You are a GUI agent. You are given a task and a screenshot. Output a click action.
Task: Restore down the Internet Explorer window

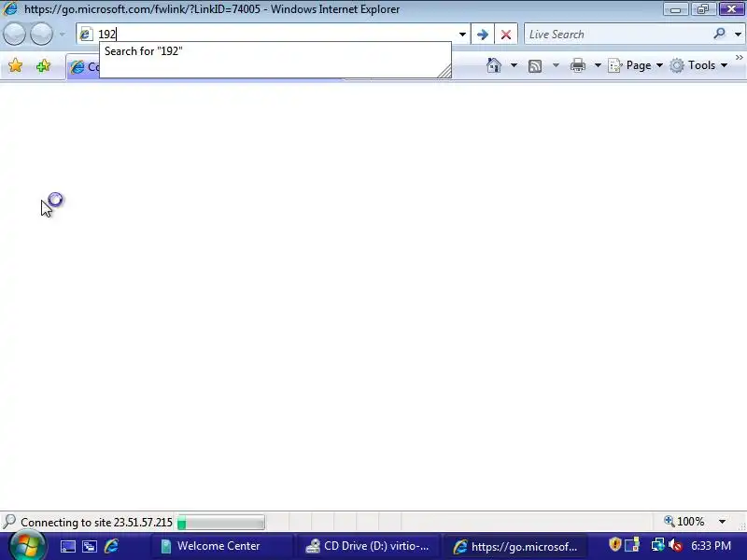(703, 8)
